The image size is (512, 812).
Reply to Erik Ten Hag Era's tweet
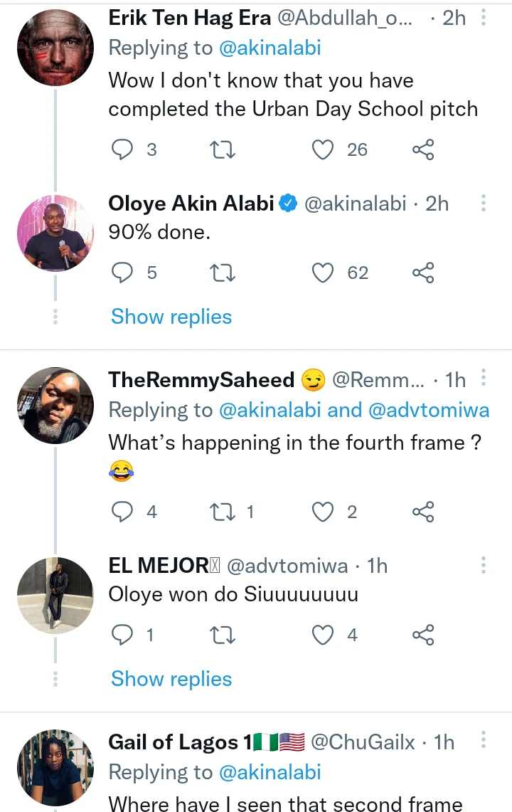[x=124, y=149]
